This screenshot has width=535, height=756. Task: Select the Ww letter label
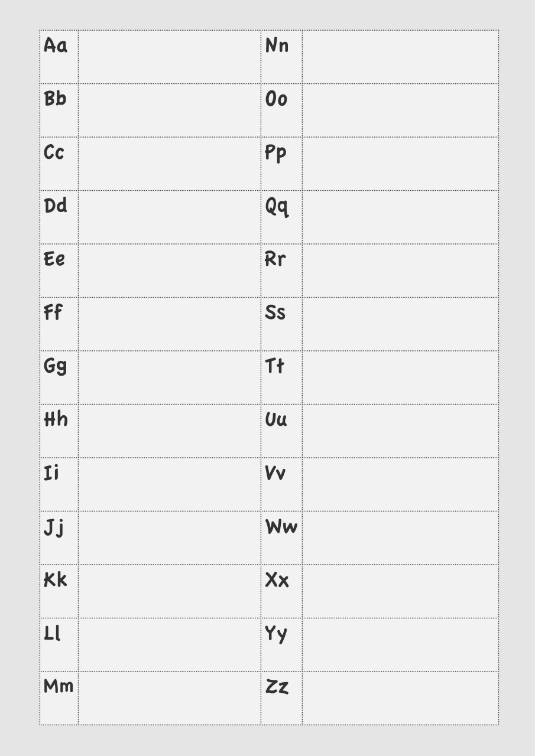coord(281,527)
